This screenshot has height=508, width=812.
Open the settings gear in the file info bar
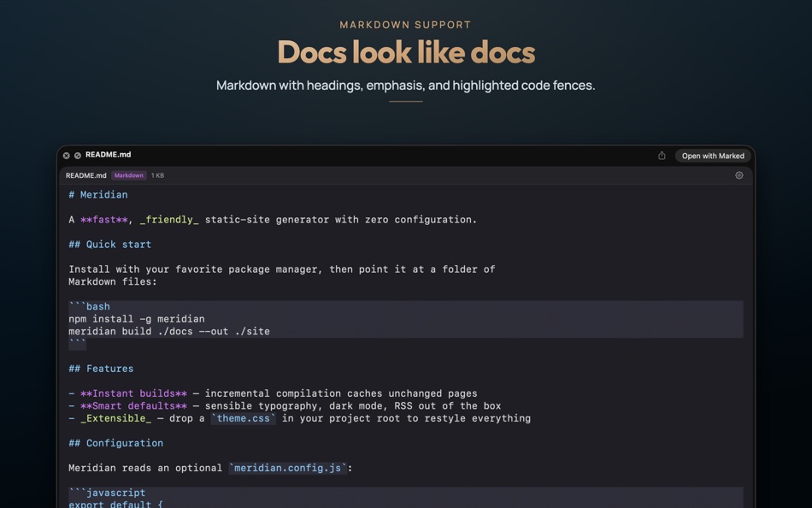[x=739, y=175]
